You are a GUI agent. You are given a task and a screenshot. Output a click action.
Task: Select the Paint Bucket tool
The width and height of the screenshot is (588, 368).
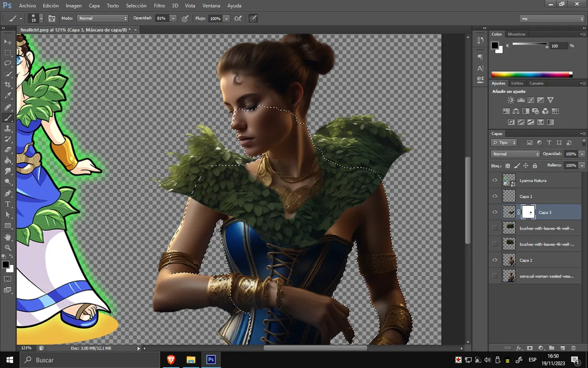point(8,161)
